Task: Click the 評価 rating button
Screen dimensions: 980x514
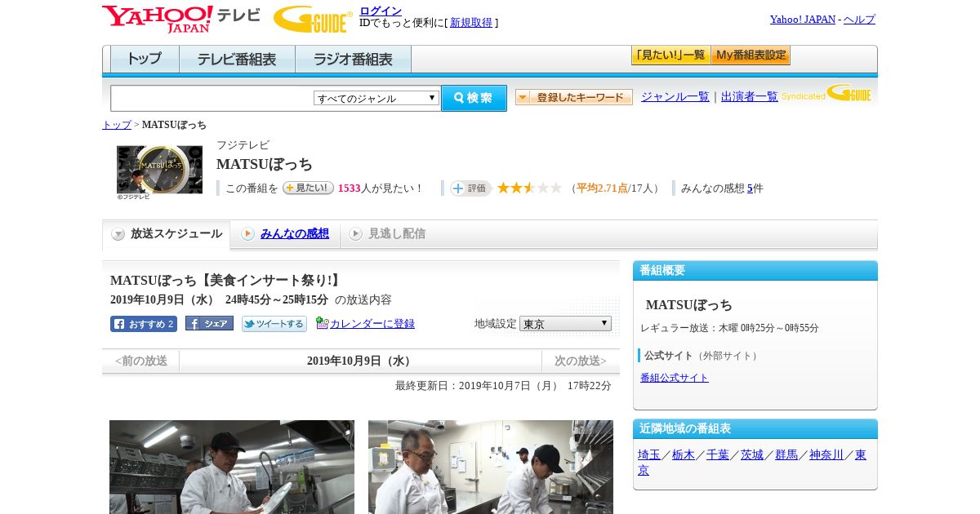Action: coord(470,188)
